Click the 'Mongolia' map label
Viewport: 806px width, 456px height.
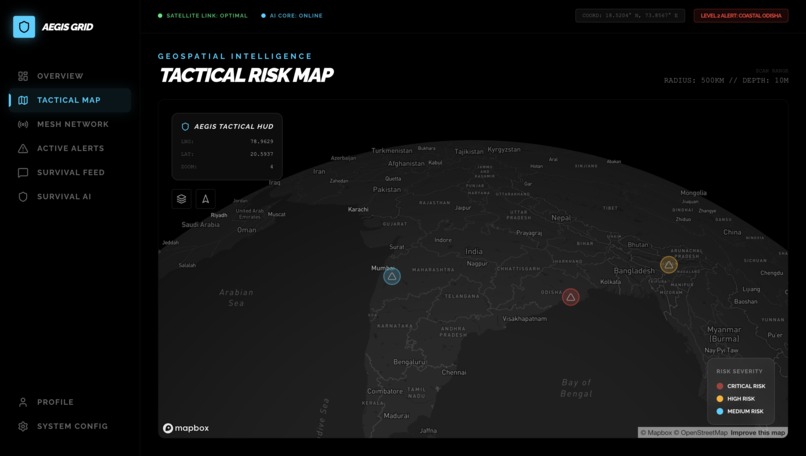693,193
